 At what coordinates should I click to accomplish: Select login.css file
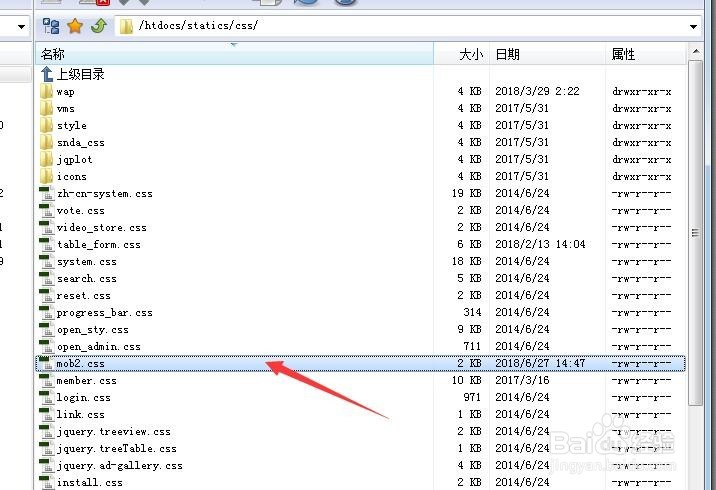point(75,398)
